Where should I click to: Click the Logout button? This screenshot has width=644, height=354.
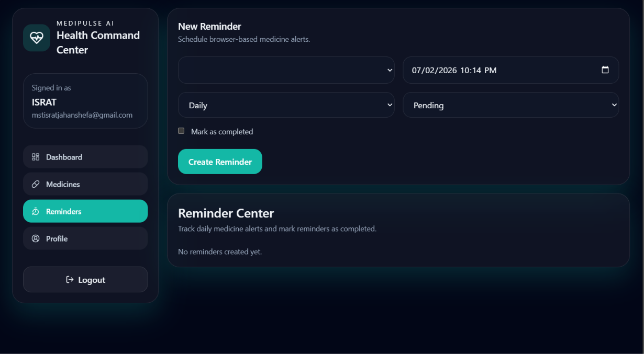[85, 280]
